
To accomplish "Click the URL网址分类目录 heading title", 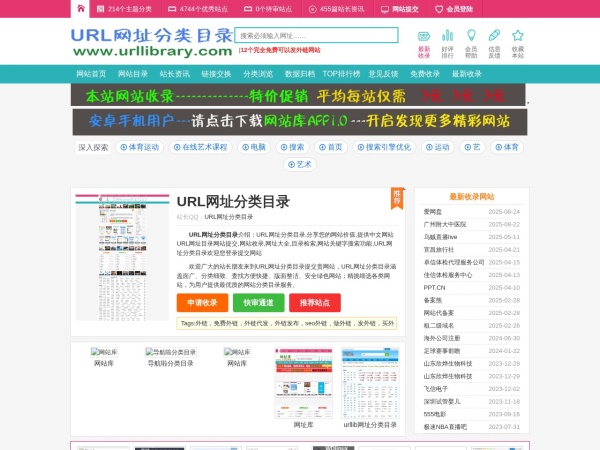I will coord(233,202).
